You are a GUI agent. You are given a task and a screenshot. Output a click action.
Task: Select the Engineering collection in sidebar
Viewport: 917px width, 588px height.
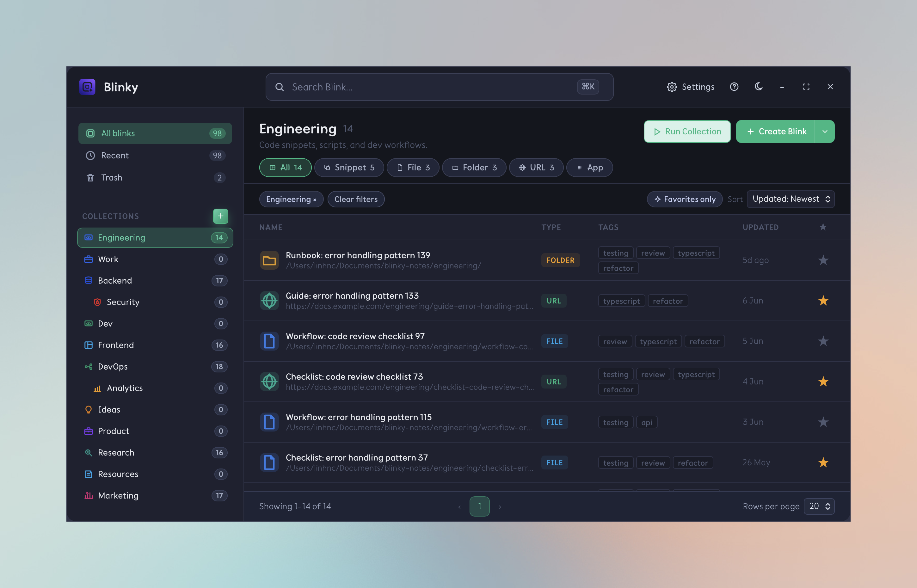[155, 237]
